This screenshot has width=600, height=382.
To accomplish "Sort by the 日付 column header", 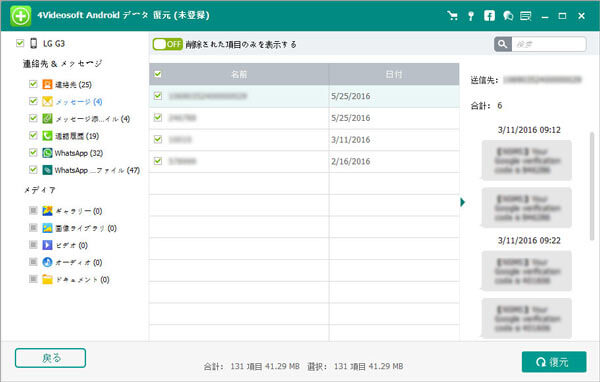I will click(x=394, y=74).
